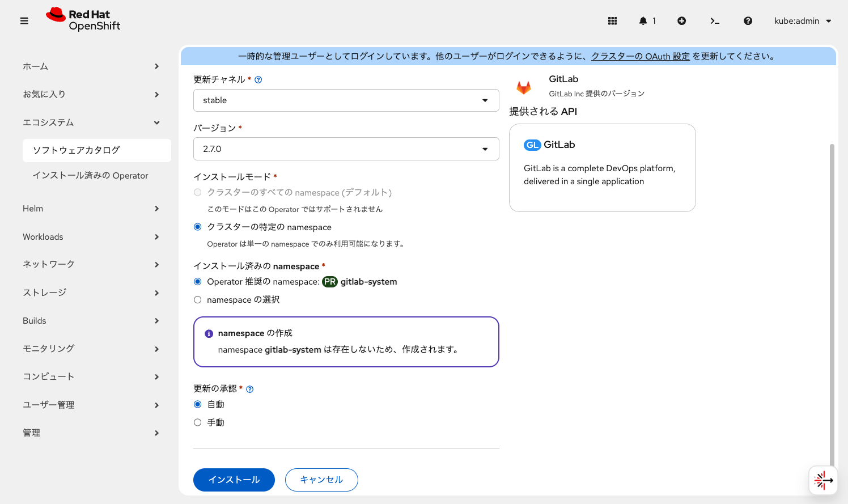Open the クラスターの OAuth 設定 link

point(640,56)
